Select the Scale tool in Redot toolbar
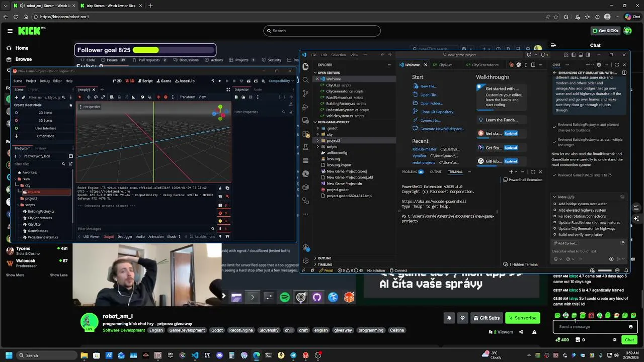 pyautogui.click(x=103, y=97)
